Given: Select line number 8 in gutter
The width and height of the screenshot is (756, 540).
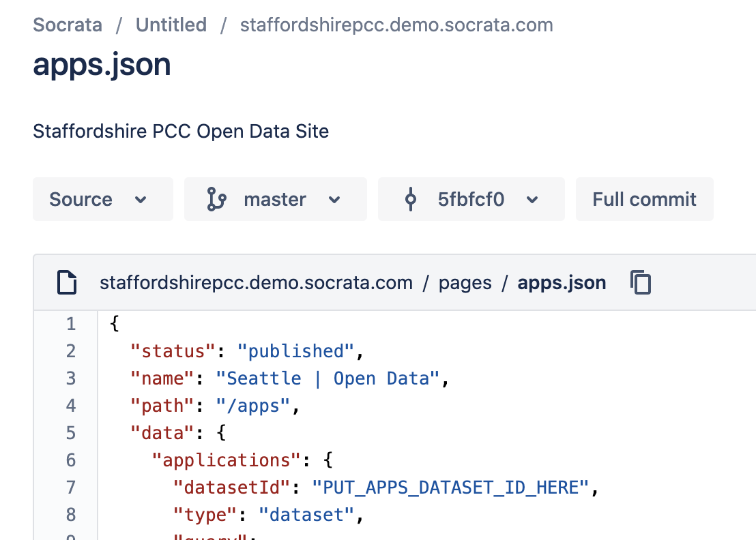Looking at the screenshot, I should [71, 515].
